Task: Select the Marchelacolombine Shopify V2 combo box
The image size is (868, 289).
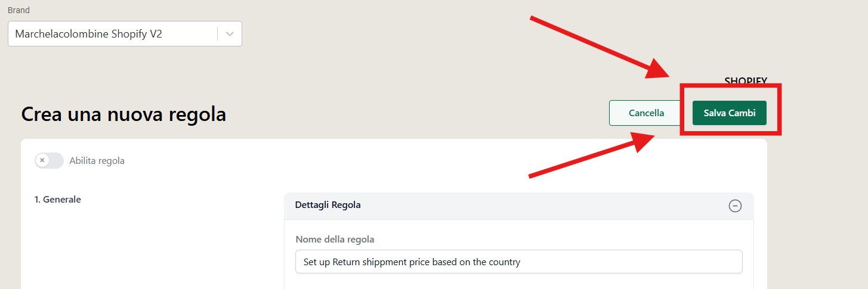Action: tap(125, 34)
